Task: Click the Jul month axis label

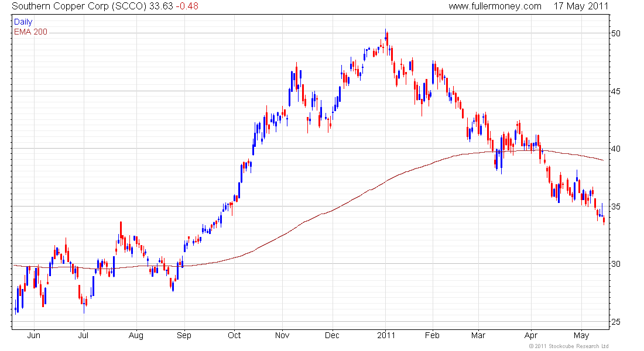Action: [83, 335]
